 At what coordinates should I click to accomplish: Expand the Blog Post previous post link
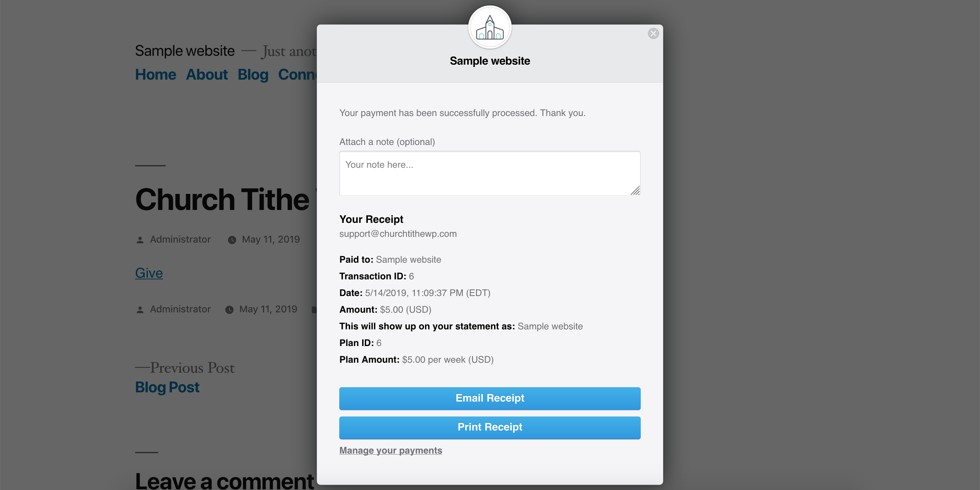click(x=167, y=386)
